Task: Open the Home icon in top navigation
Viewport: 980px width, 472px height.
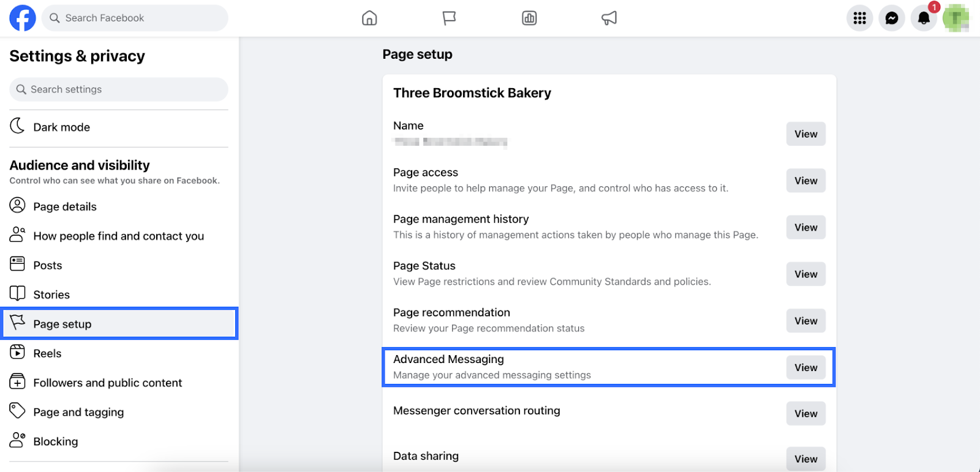Action: [x=369, y=18]
